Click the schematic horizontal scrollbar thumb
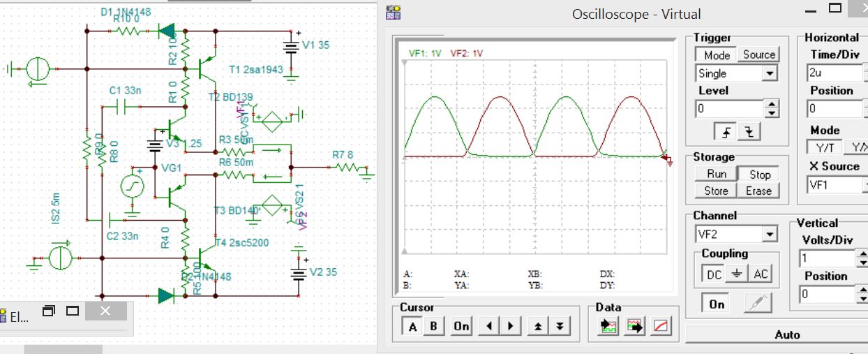 click(63, 349)
